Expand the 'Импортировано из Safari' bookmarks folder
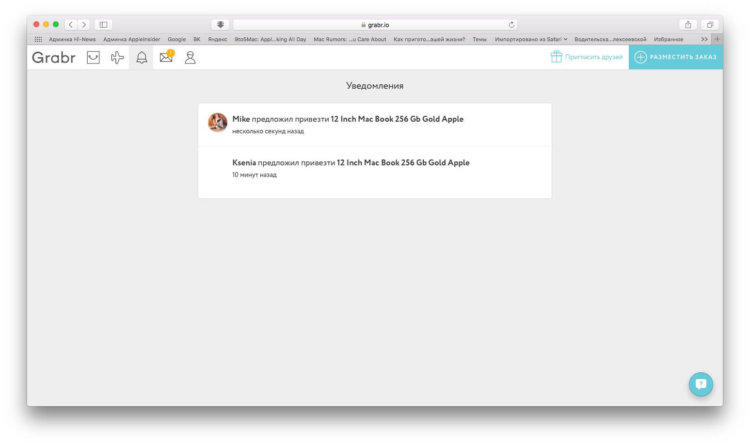Viewport: 750px width, 445px height. click(x=531, y=39)
